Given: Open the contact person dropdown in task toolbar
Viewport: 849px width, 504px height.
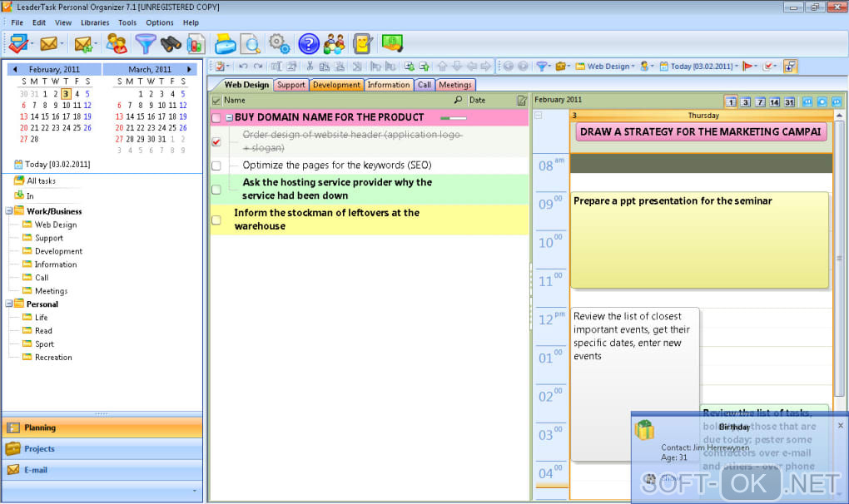Looking at the screenshot, I should tap(647, 66).
